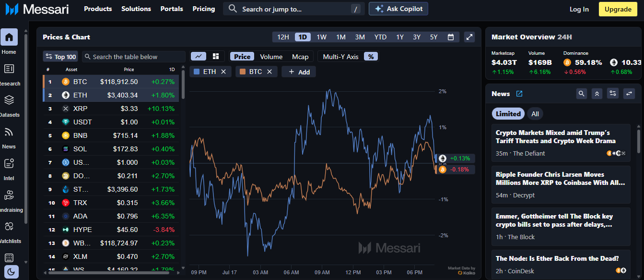
Task: Open the Intel sidebar icon
Action: click(9, 163)
